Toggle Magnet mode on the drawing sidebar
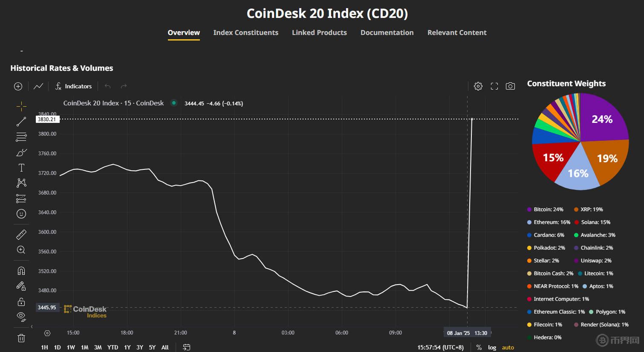This screenshot has width=644, height=352. 21,270
